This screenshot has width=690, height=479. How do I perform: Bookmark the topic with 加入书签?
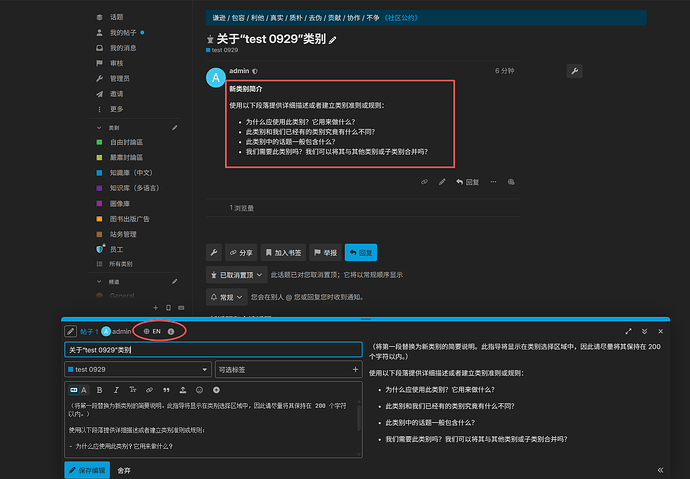pos(283,252)
